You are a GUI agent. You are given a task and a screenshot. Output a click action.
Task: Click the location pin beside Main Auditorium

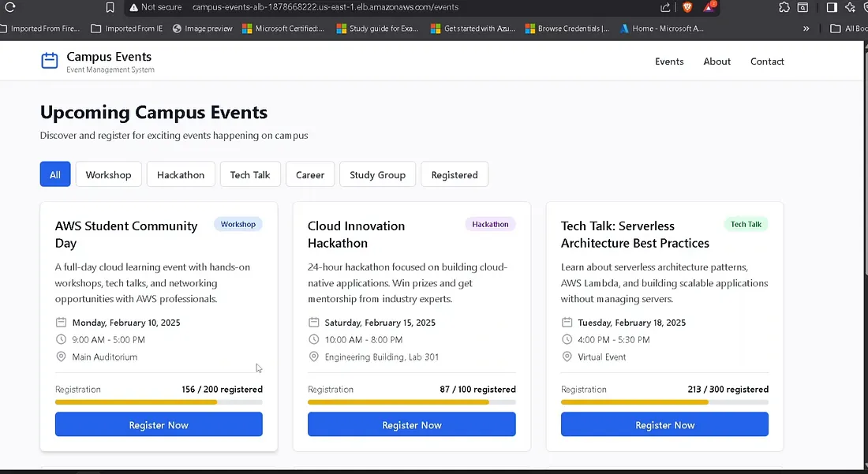click(x=61, y=356)
